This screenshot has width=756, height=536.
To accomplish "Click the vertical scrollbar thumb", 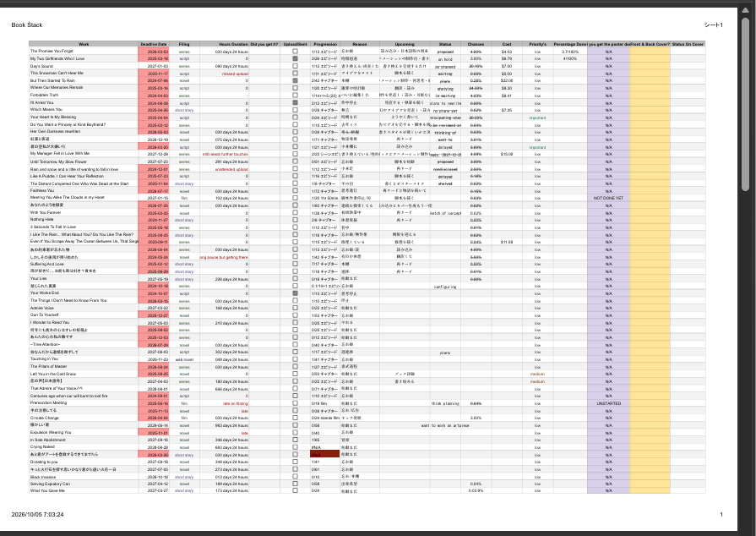I will click(x=745, y=104).
